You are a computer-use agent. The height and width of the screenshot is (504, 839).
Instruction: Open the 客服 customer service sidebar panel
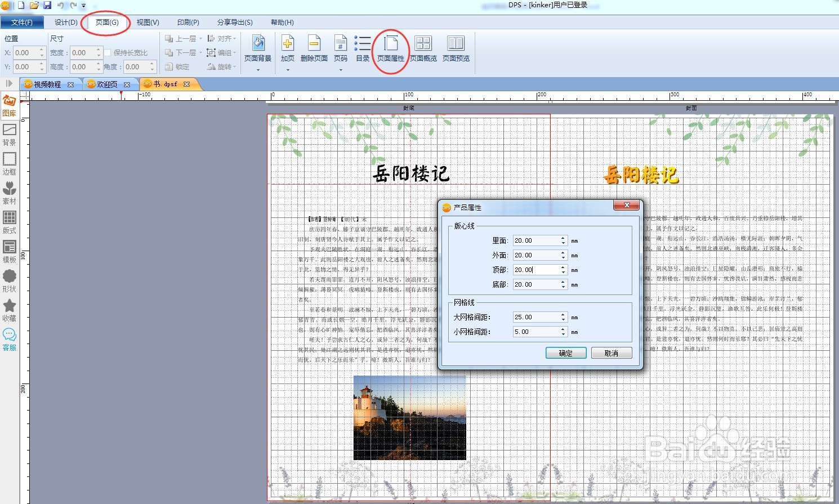pos(10,340)
